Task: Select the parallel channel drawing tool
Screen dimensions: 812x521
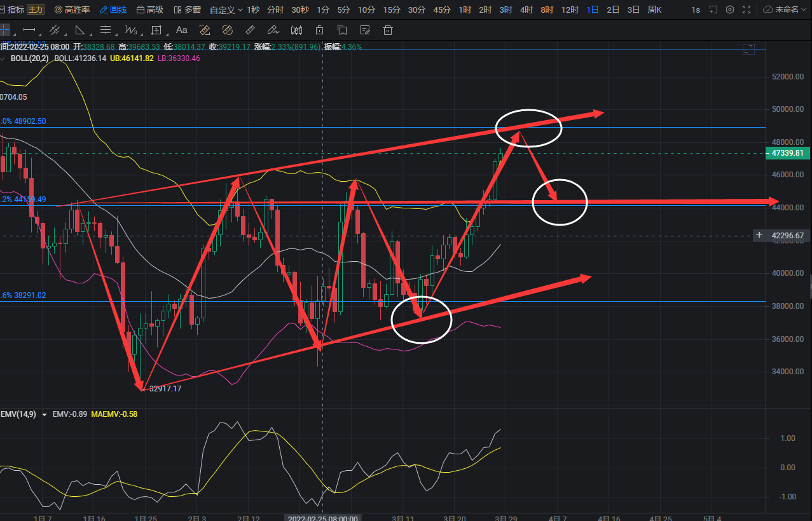Action: pos(55,30)
